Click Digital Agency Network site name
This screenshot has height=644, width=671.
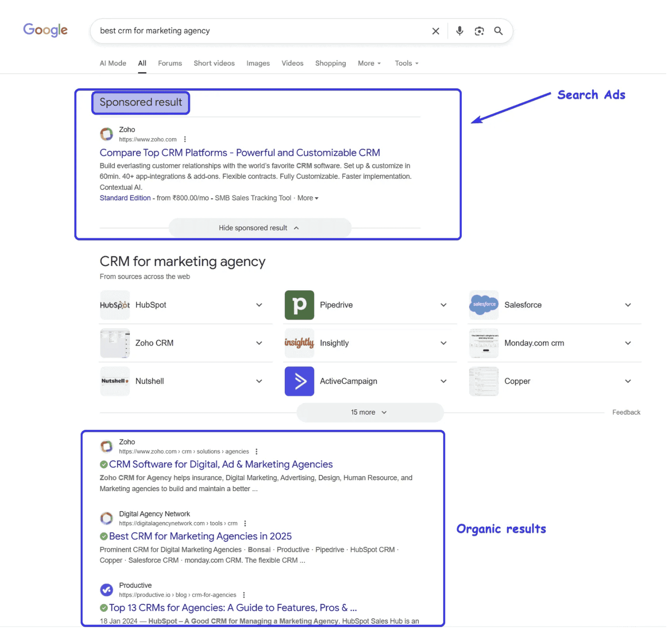pos(154,514)
